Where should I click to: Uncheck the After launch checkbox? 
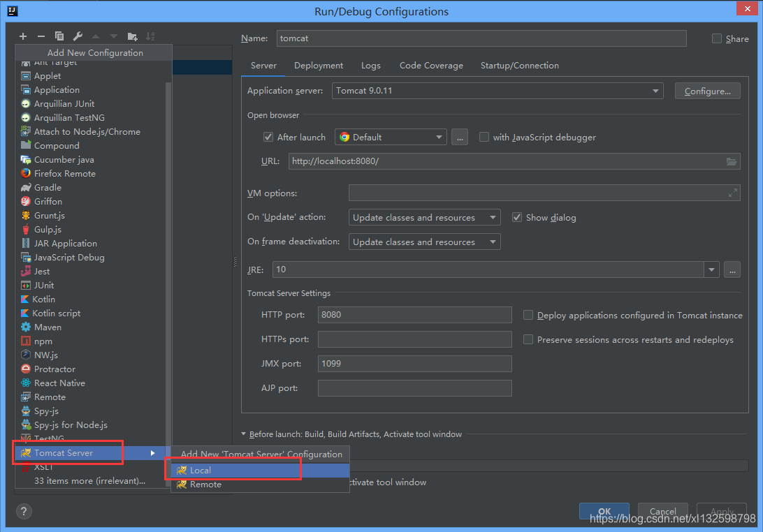click(268, 137)
